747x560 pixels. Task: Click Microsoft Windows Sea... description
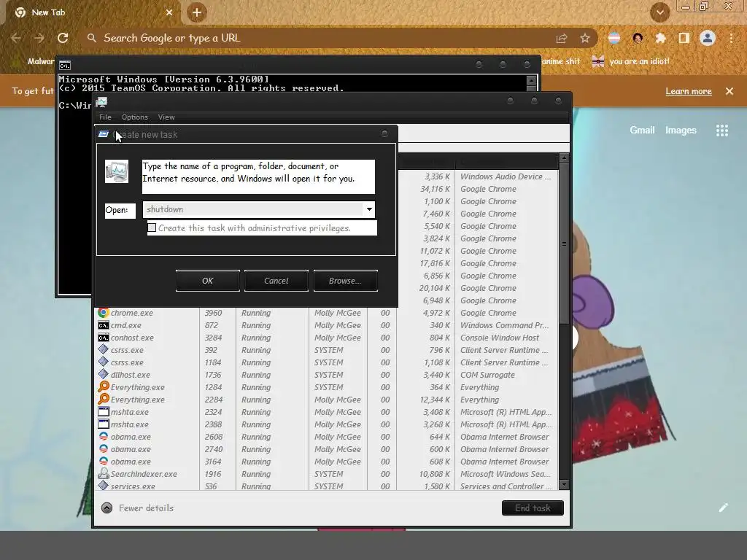click(505, 474)
